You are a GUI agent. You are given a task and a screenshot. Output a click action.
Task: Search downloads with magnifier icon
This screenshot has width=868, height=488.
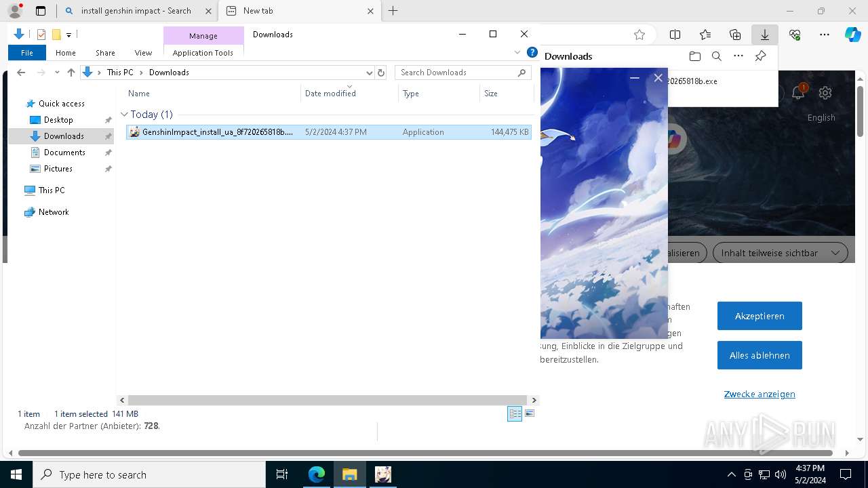point(716,56)
